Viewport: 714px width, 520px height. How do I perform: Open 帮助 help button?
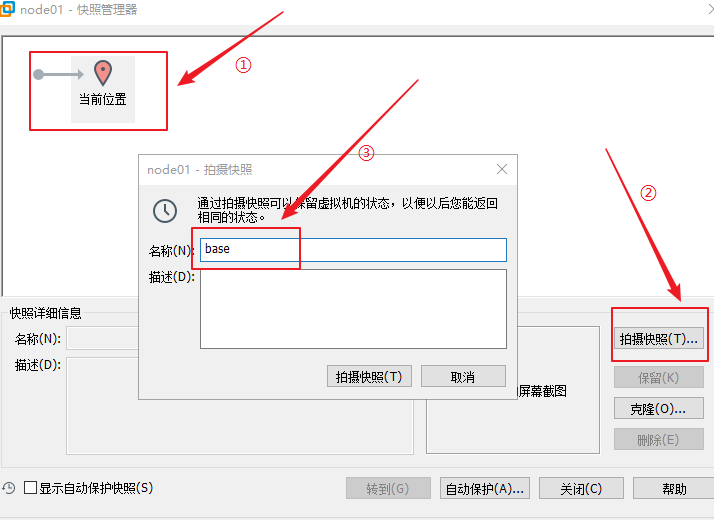[674, 488]
